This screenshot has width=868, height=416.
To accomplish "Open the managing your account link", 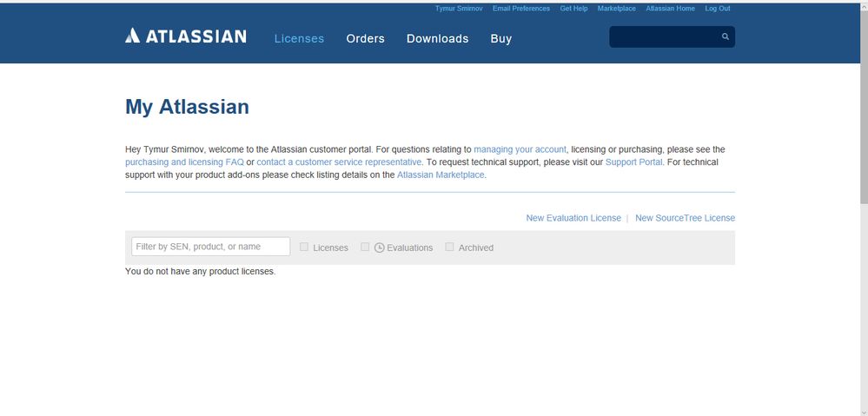I will click(520, 149).
